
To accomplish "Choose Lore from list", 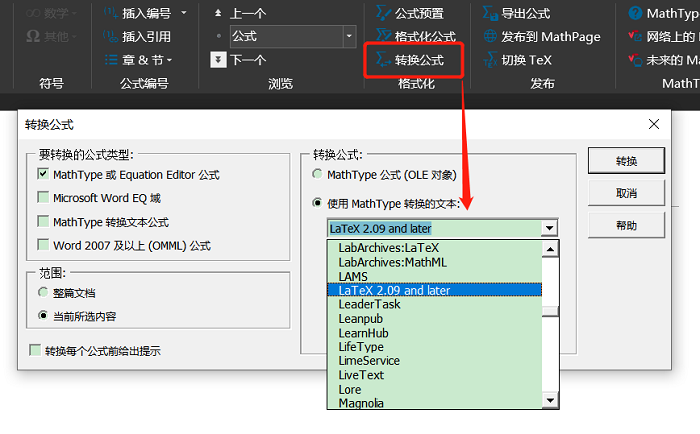I will [x=434, y=389].
